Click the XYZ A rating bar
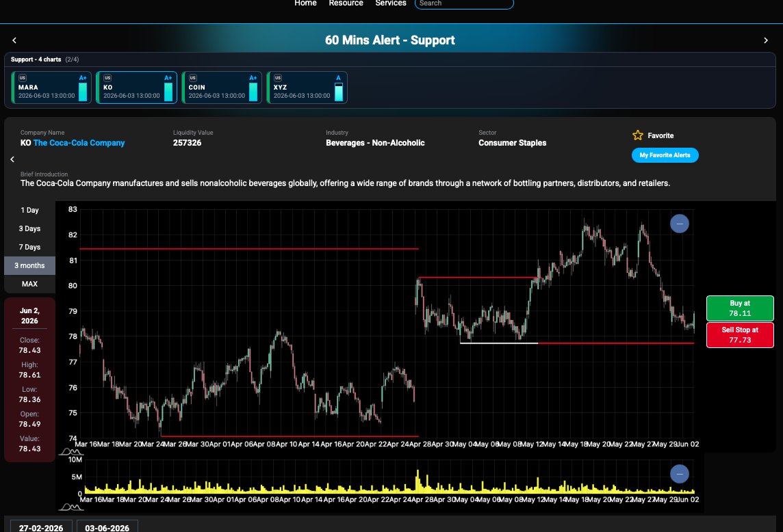 tap(339, 92)
